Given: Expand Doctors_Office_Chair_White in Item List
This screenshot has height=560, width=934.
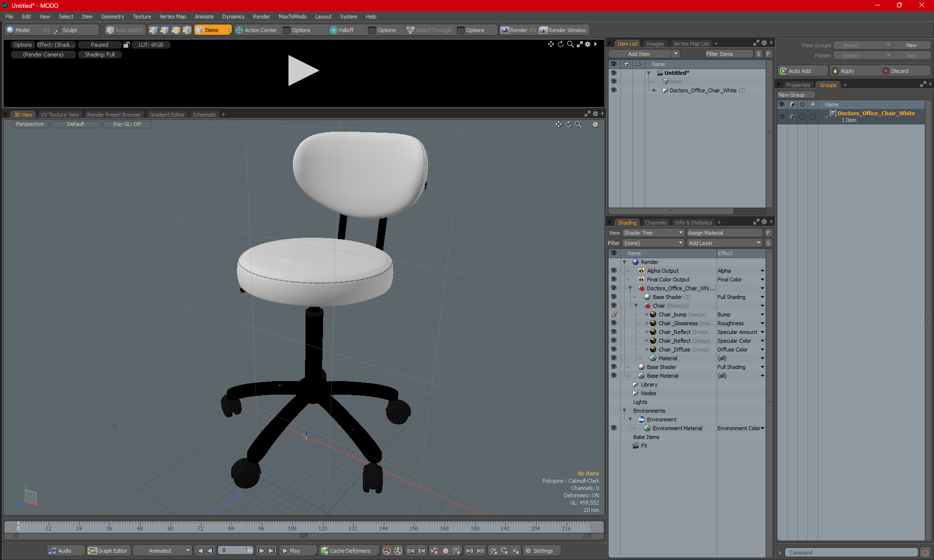Looking at the screenshot, I should pos(654,90).
